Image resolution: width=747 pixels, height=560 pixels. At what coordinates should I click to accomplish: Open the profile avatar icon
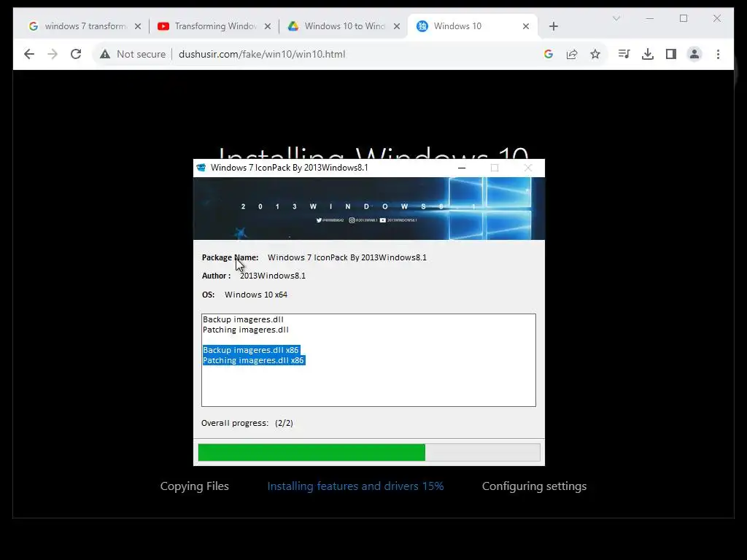tap(694, 54)
